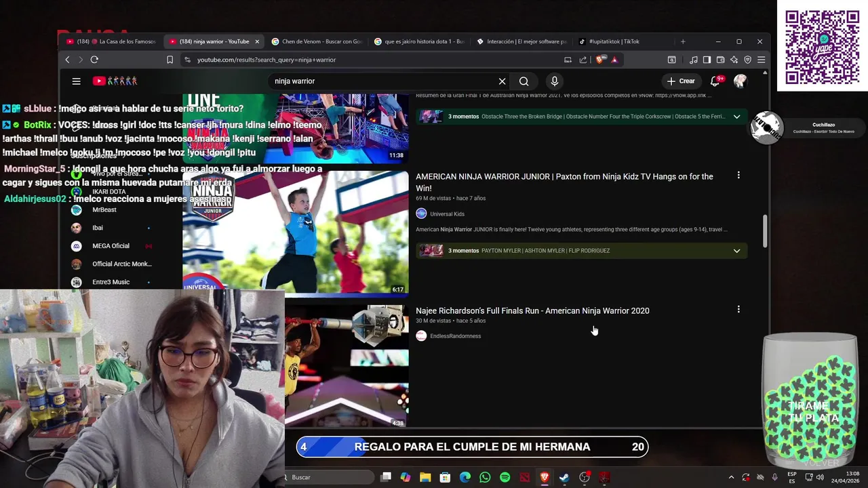Switch to Chen de Venom Google tab
Viewport: 868px width, 488px height.
pos(317,41)
